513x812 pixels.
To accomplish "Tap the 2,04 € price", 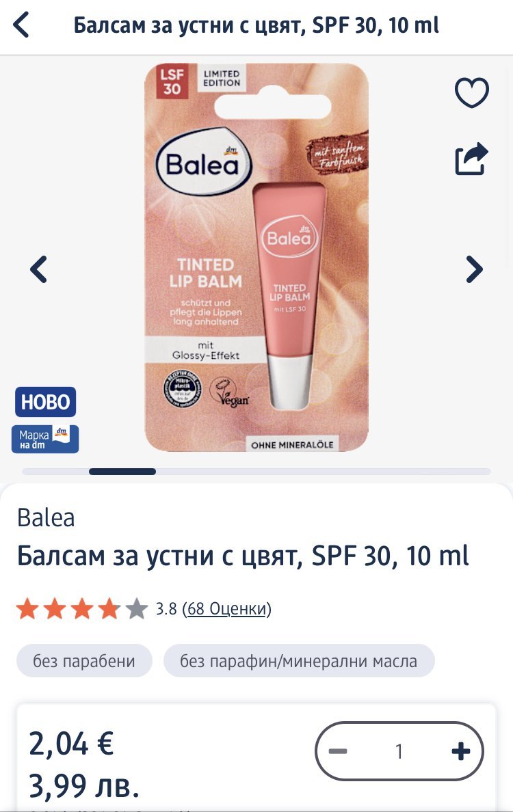I will [x=71, y=744].
